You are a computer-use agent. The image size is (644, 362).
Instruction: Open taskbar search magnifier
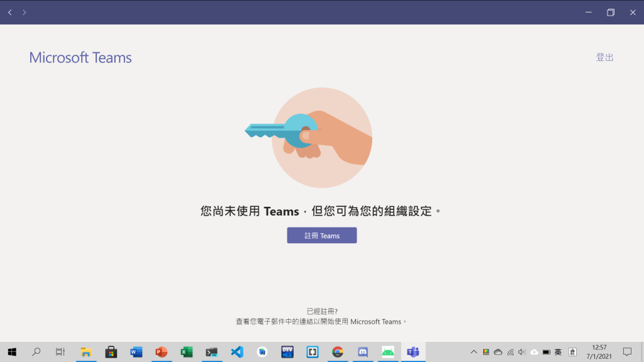tap(36, 352)
